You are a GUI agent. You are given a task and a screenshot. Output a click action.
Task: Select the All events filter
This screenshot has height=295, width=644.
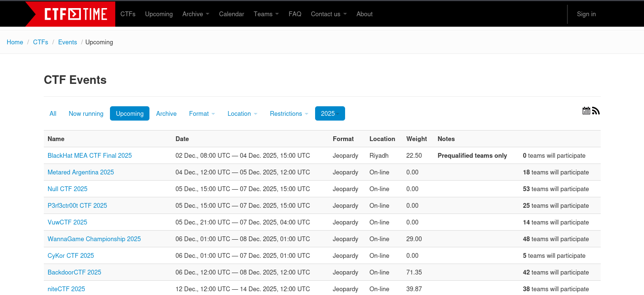pos(53,113)
